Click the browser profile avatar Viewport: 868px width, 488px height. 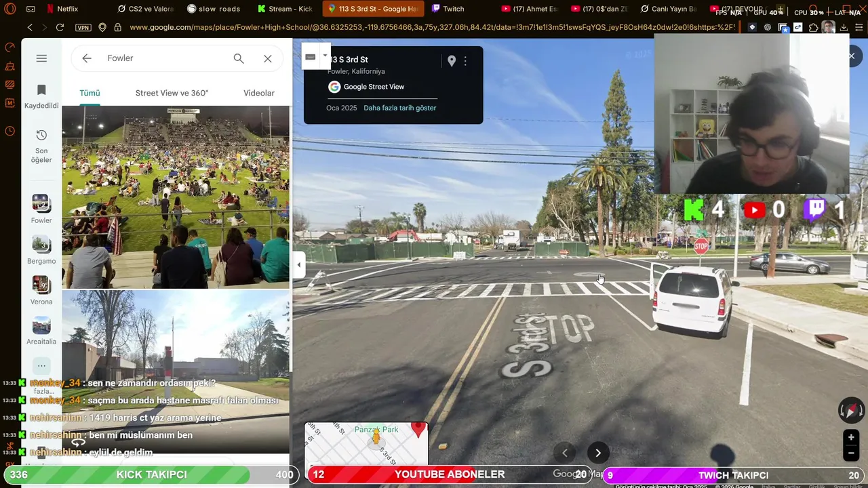[828, 27]
